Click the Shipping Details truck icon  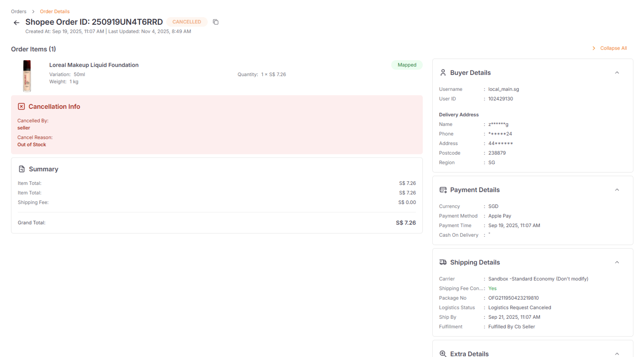[443, 262]
